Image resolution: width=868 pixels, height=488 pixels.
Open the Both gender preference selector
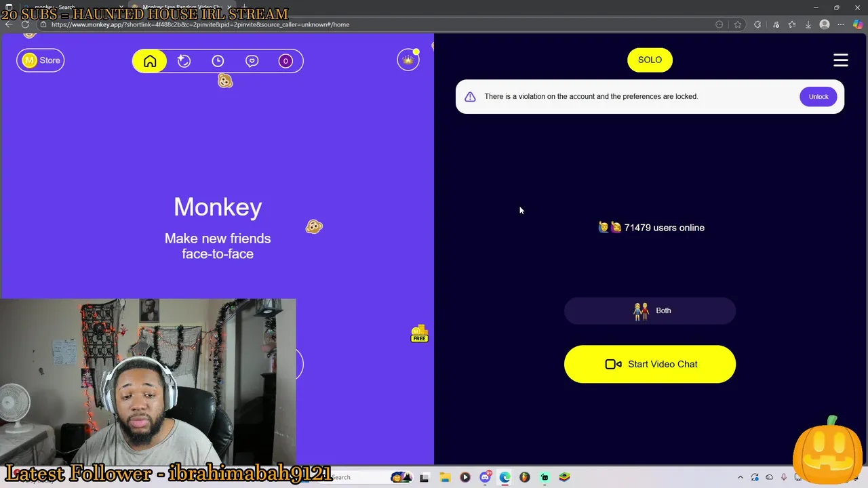tap(650, 310)
